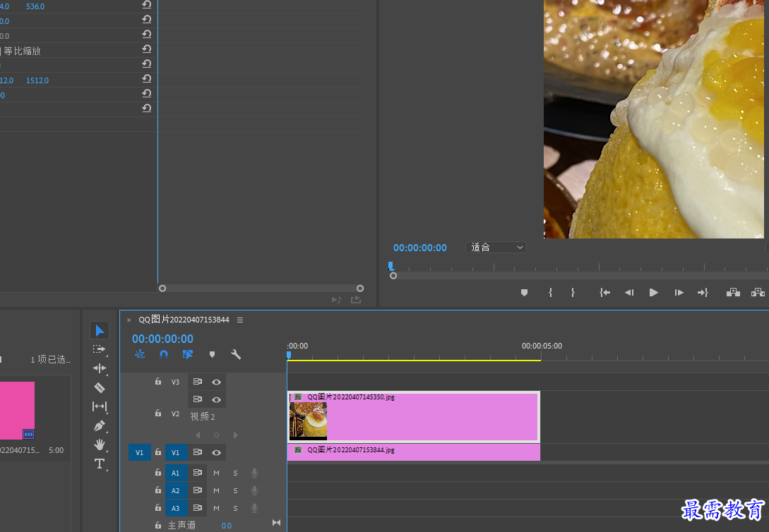The width and height of the screenshot is (769, 532).
Task: Enable voice-over record on A2
Action: point(254,490)
